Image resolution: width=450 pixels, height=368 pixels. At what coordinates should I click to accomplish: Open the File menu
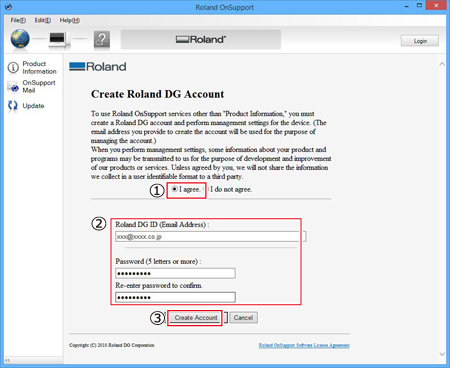pyautogui.click(x=18, y=20)
